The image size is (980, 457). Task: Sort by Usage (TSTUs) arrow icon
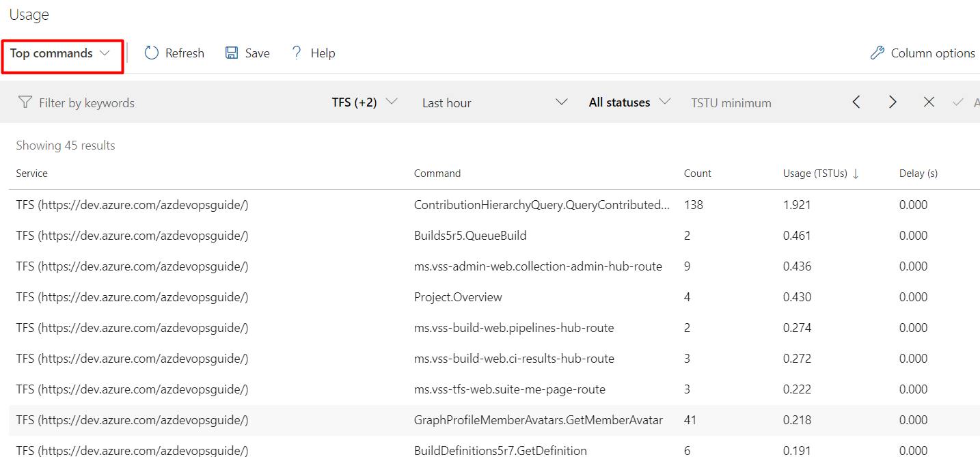[856, 174]
